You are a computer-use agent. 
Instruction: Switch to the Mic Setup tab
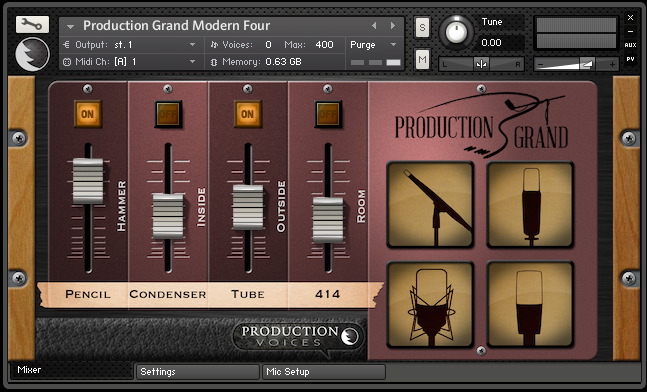click(x=324, y=372)
